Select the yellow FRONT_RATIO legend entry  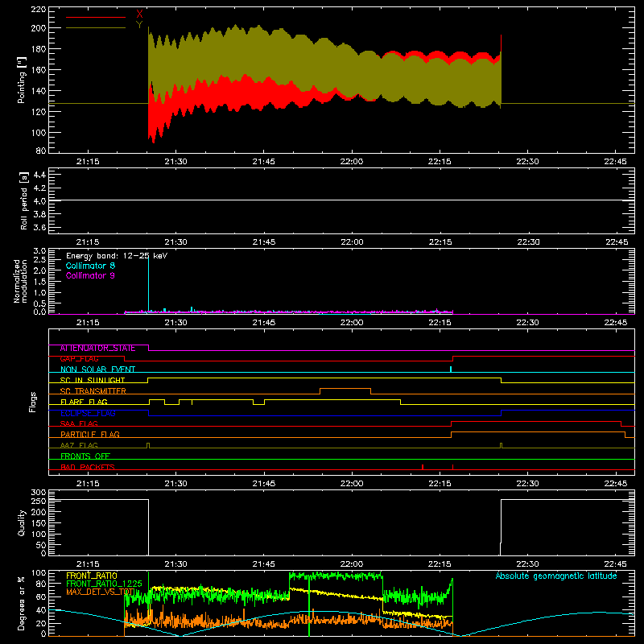click(92, 576)
